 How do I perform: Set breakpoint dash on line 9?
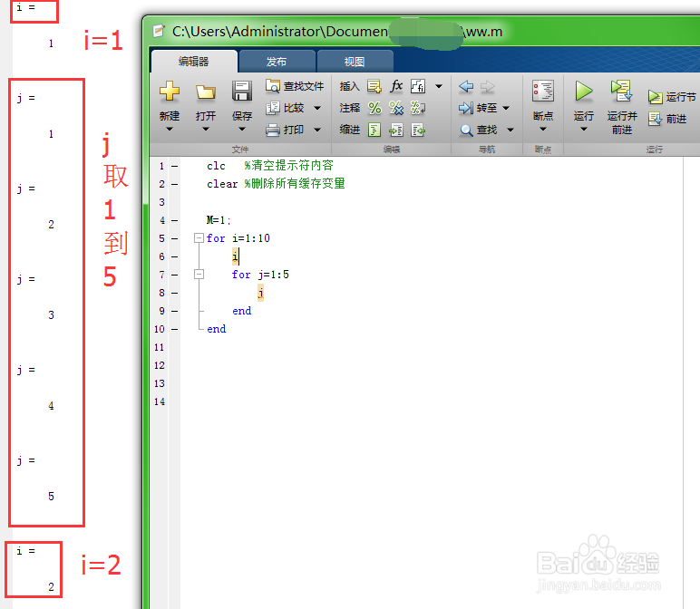tap(175, 311)
